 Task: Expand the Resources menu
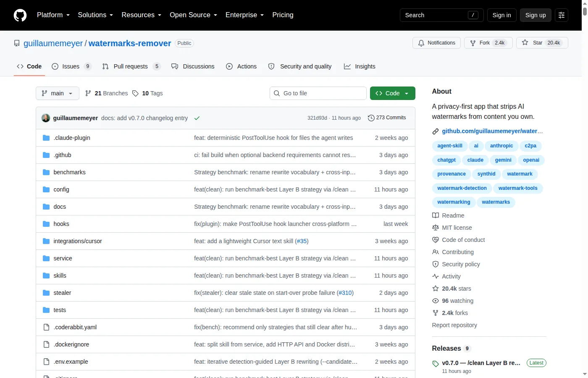point(142,15)
